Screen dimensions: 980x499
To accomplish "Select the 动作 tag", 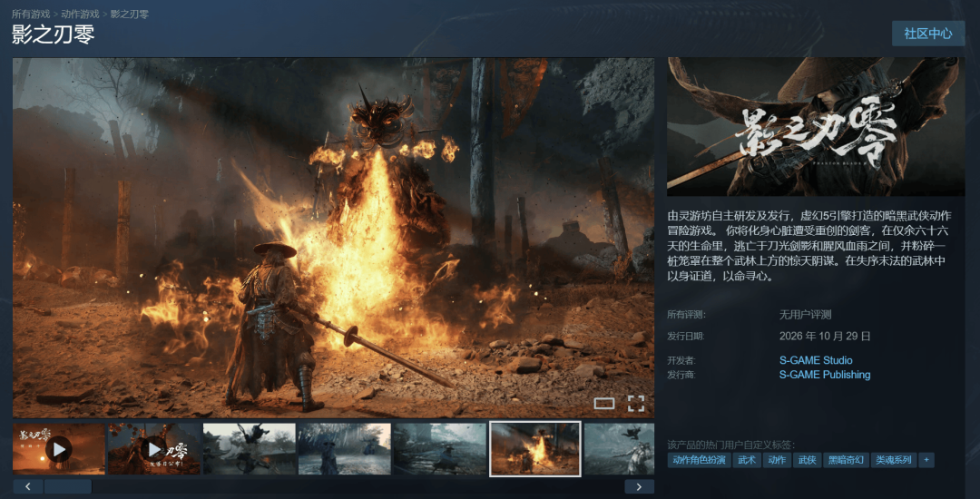I will (x=777, y=460).
